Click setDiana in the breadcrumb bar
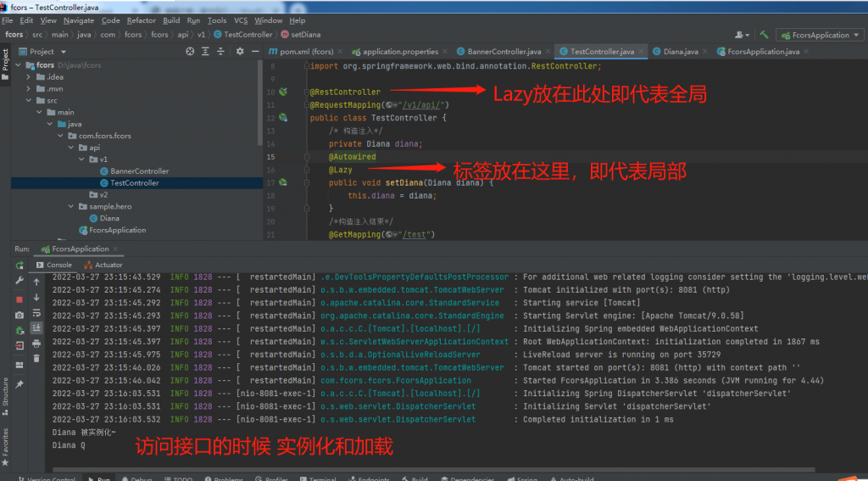This screenshot has width=868, height=481. click(x=301, y=34)
